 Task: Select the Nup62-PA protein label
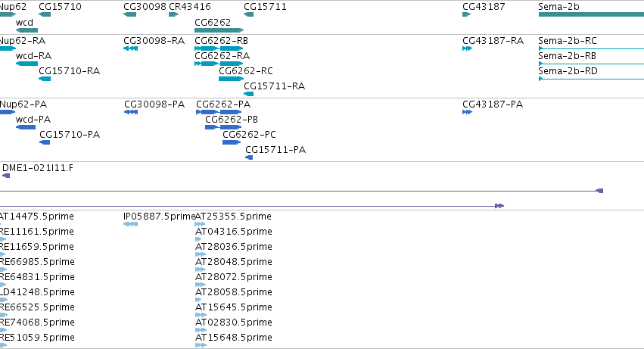coord(23,104)
